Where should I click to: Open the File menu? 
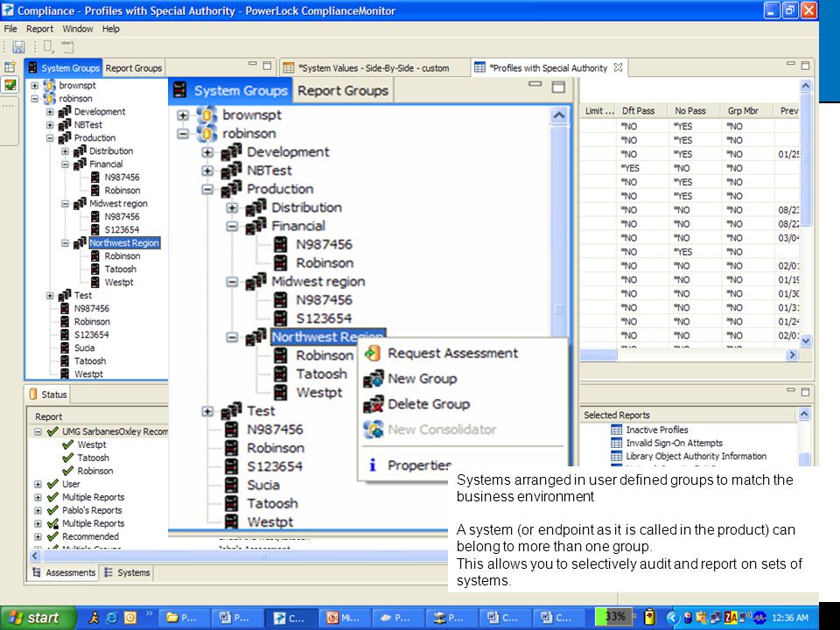click(x=10, y=29)
